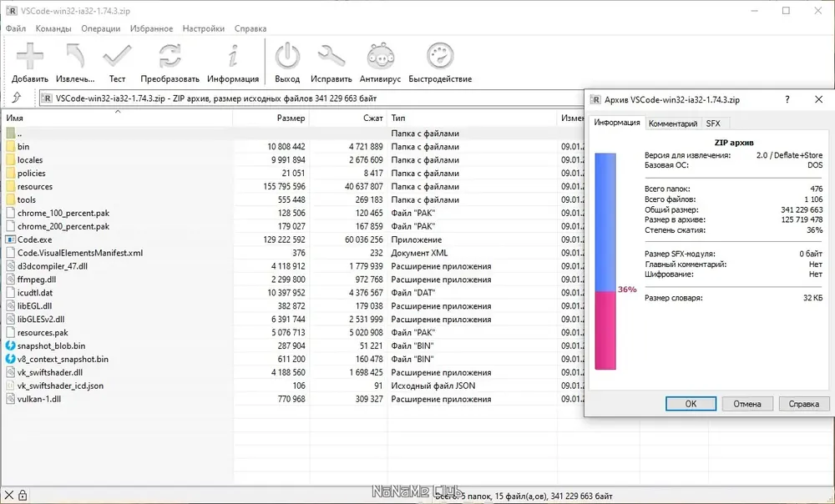The height and width of the screenshot is (504, 835).
Task: Sort by the Размер column header
Action: (x=271, y=118)
